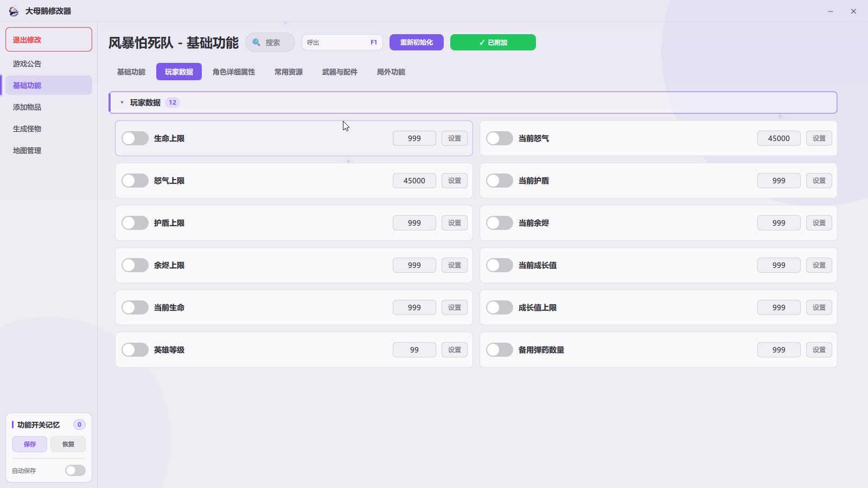
Task: Click the 生命上限 value field
Action: (x=414, y=138)
